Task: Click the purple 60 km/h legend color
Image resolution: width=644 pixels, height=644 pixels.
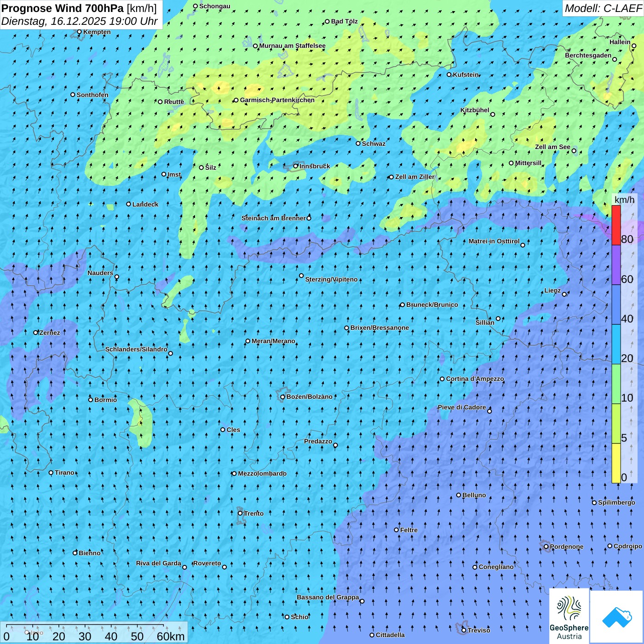Action: (616, 265)
